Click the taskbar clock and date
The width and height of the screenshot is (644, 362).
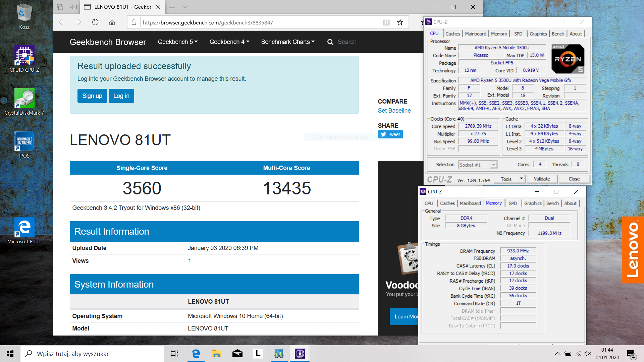coord(607,354)
